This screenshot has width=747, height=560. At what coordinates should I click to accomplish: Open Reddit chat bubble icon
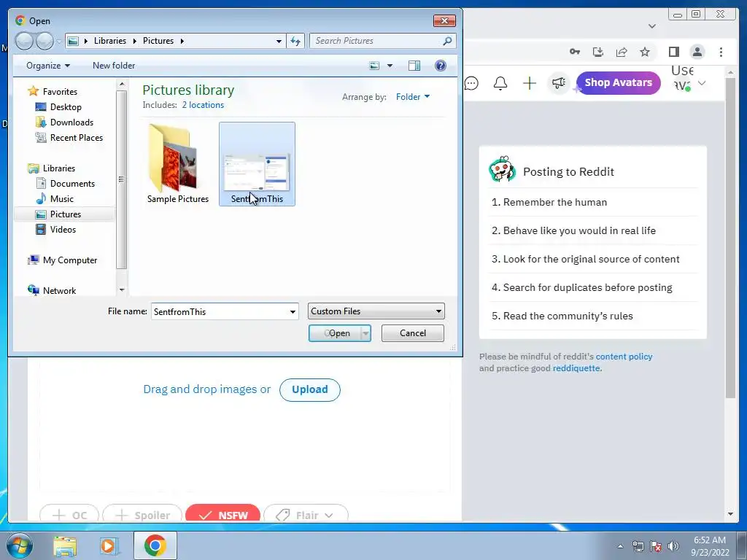(x=471, y=83)
